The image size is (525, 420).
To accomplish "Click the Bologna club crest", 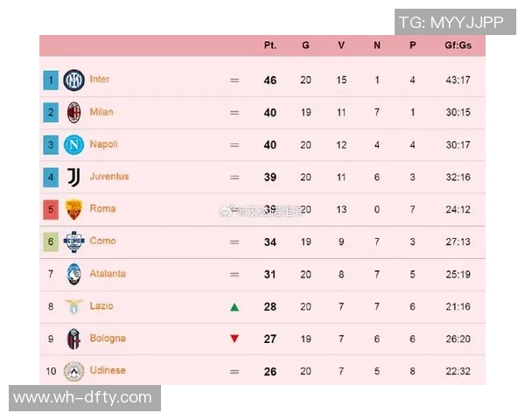I will (73, 339).
